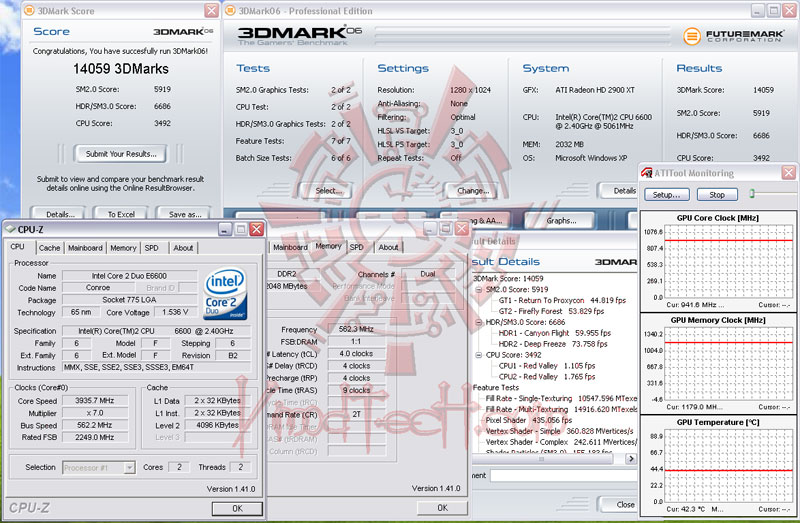Click the Core Voltage value 1.536 V
The width and height of the screenshot is (800, 523).
coord(176,312)
